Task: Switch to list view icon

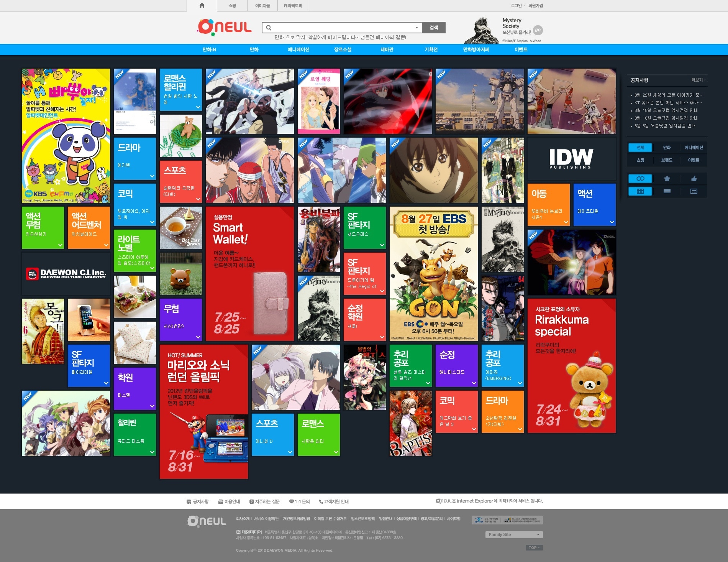Action: point(667,191)
